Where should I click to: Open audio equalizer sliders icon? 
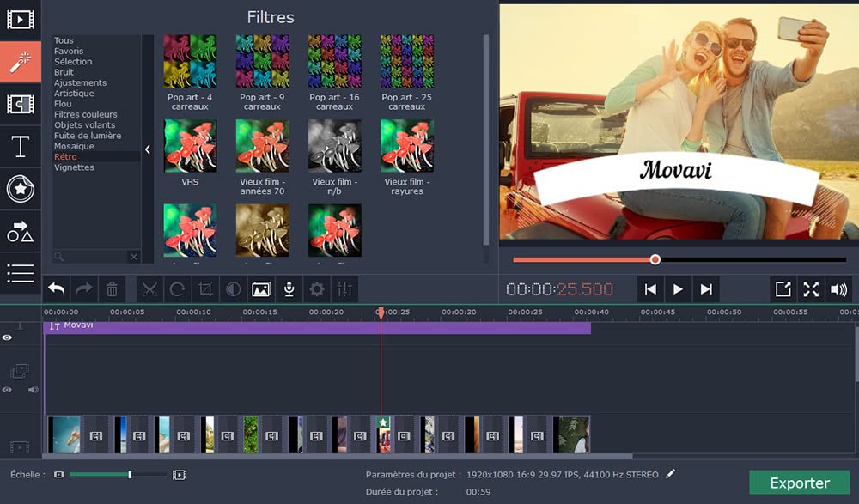tap(345, 289)
